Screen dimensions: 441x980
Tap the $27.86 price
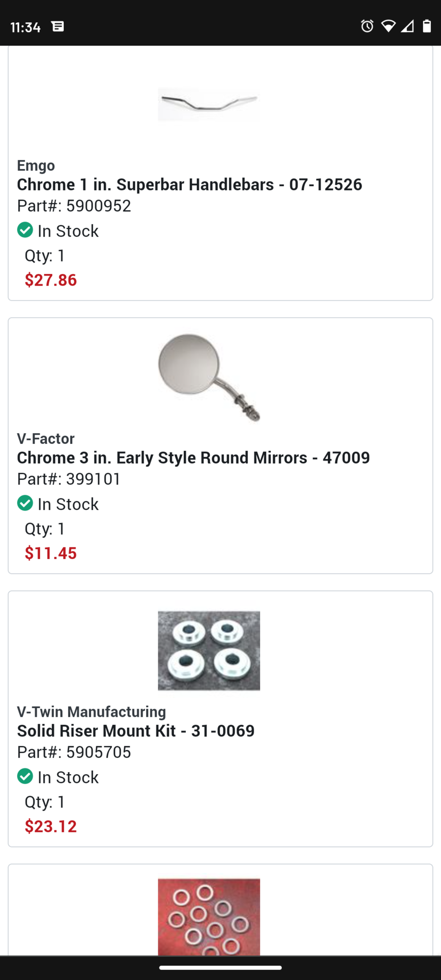tap(51, 280)
